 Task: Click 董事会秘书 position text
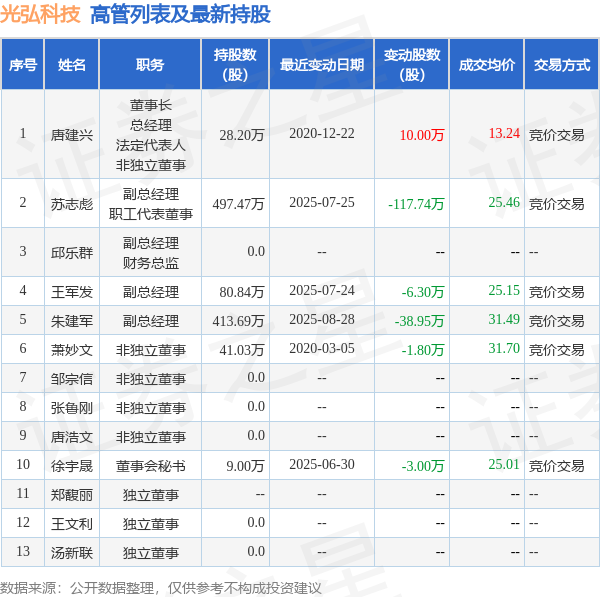tap(150, 466)
